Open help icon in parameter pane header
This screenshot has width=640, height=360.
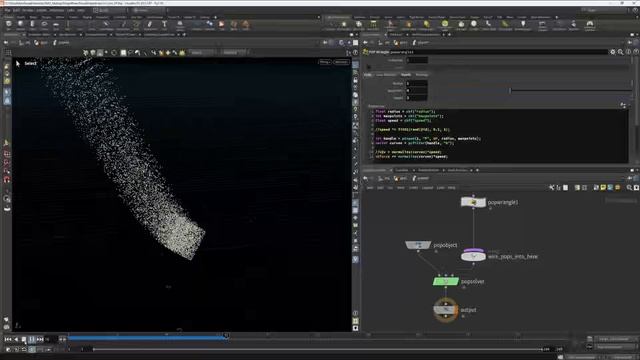(636, 52)
